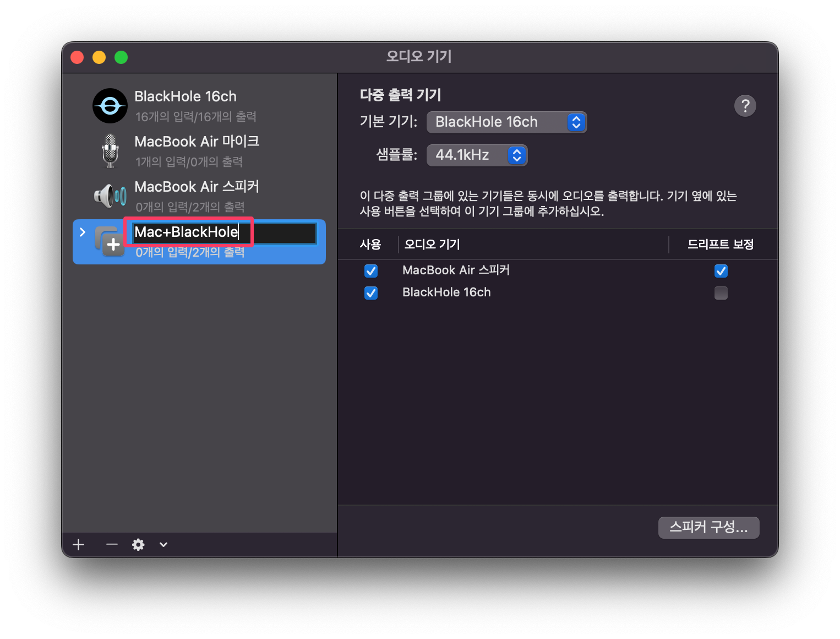Open the default device dropdown BlackHole 16ch
The height and width of the screenshot is (639, 840).
click(x=506, y=122)
